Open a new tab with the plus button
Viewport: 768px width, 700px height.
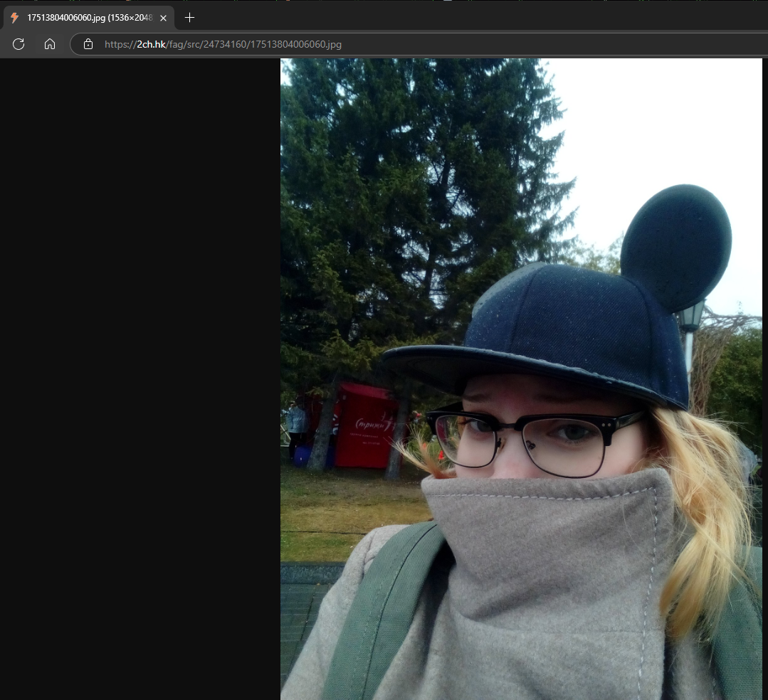(x=189, y=18)
